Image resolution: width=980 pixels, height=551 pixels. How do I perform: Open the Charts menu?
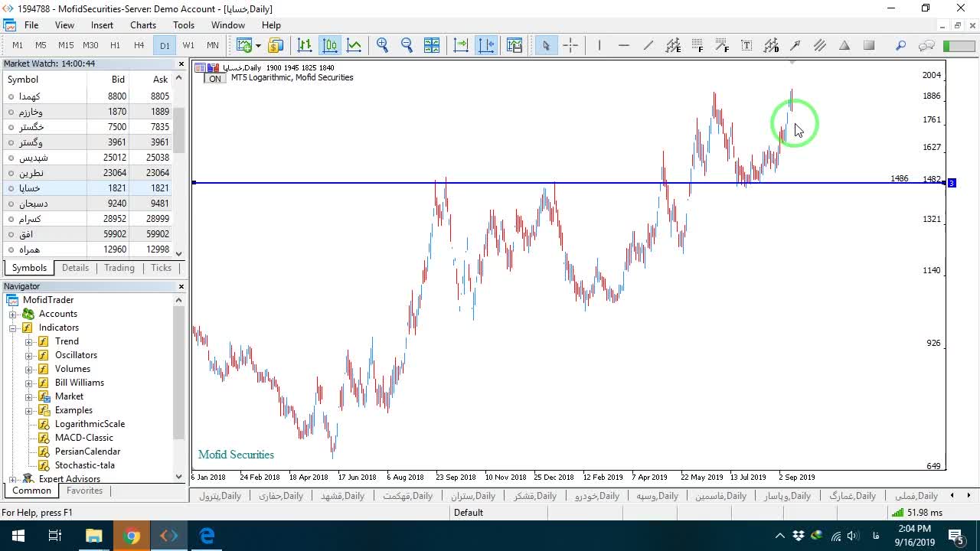coord(143,25)
